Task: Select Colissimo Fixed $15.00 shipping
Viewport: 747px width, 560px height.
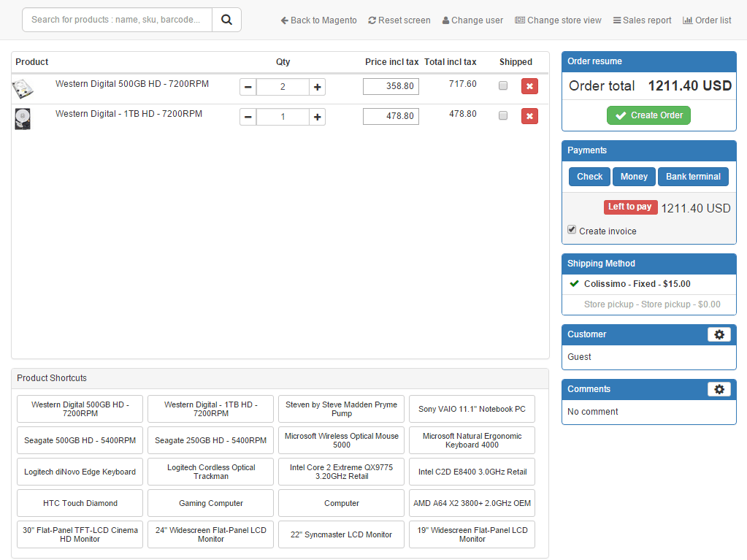Action: pos(649,284)
